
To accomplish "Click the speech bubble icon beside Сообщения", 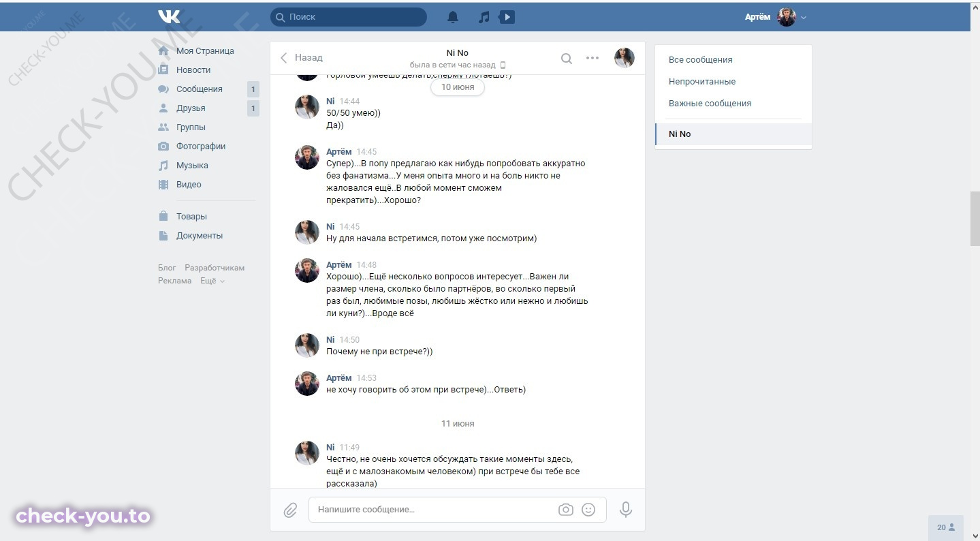I will click(x=163, y=89).
